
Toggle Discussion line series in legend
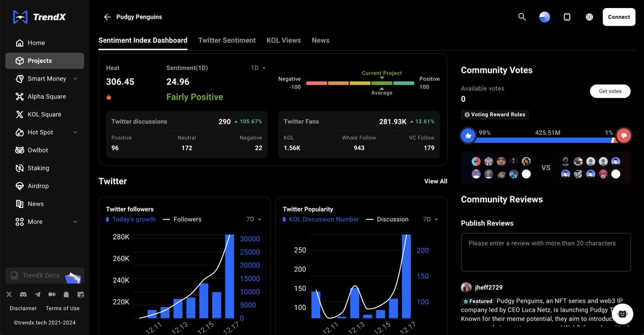click(387, 219)
